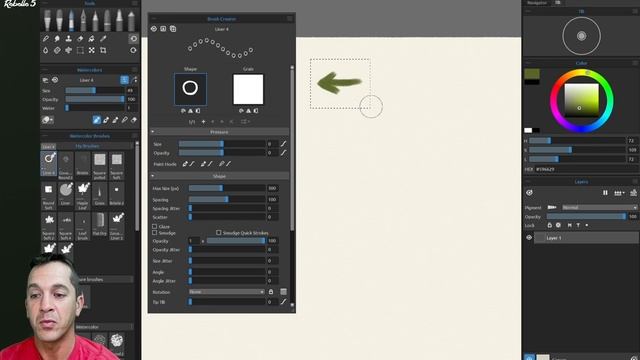The image size is (640, 360).
Task: Open the Color panel menu icon
Action: click(x=635, y=63)
